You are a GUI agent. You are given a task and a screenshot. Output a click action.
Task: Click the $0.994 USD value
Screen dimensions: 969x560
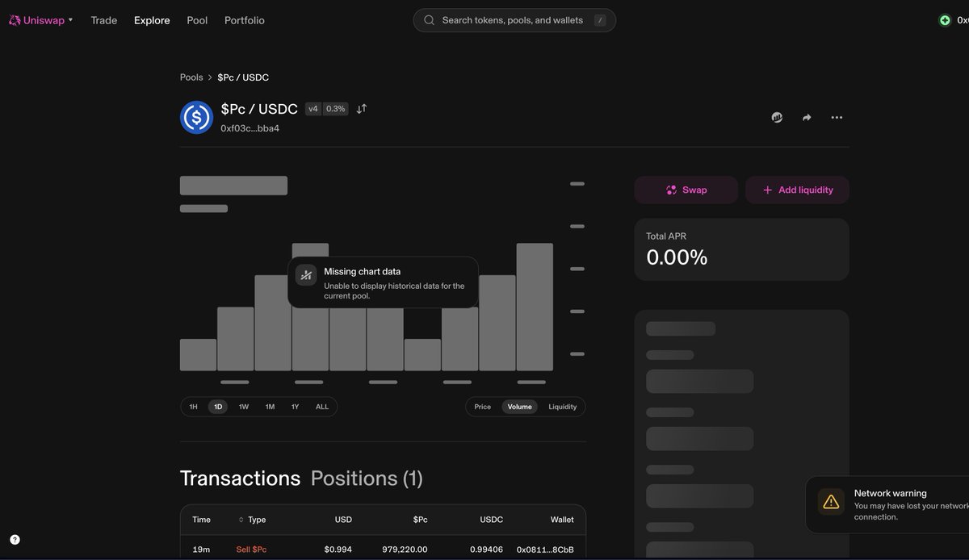338,550
